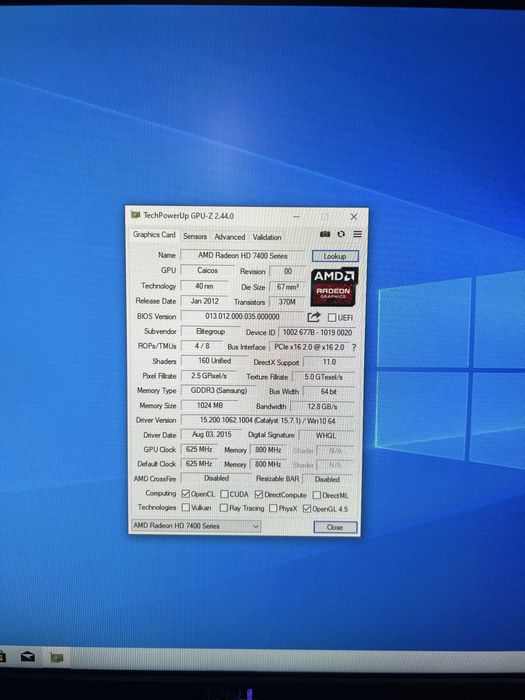Image resolution: width=525 pixels, height=700 pixels.
Task: Toggle the DirectML checkbox
Action: [317, 495]
